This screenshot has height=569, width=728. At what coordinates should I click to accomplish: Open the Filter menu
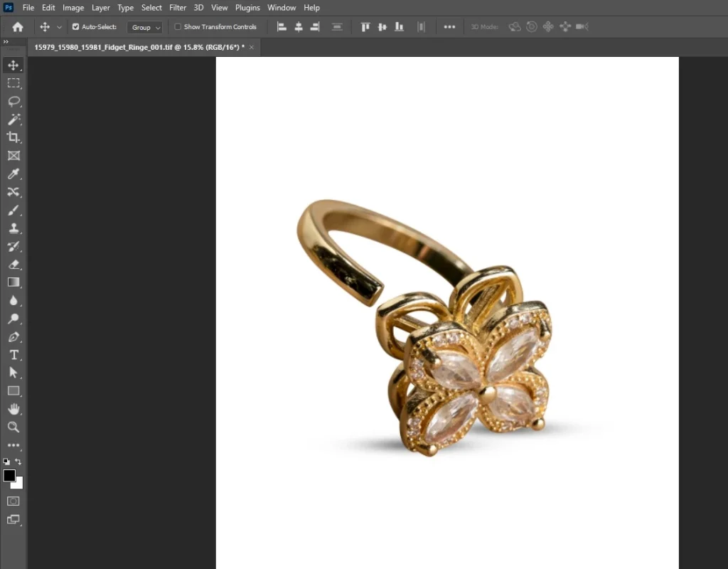pyautogui.click(x=178, y=8)
